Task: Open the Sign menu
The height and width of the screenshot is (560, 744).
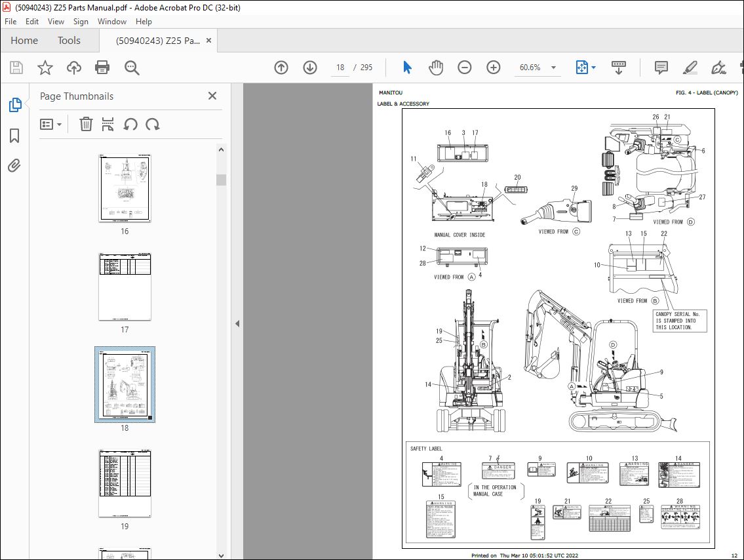Action: tap(81, 22)
